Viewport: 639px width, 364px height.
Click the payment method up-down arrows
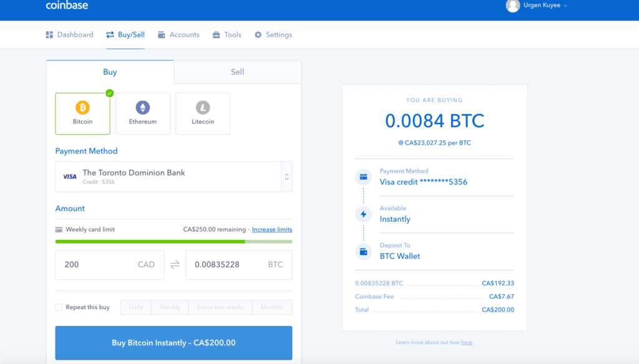click(x=286, y=177)
